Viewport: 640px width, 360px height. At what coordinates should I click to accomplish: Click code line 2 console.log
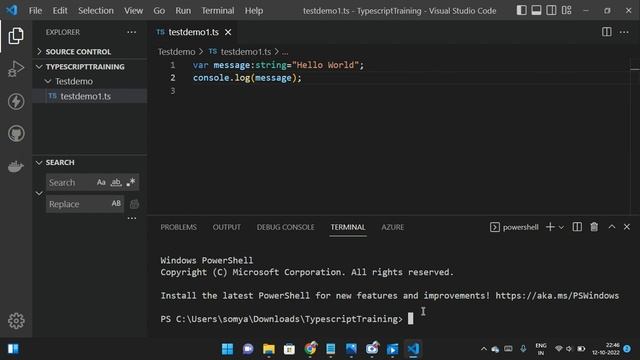click(247, 78)
